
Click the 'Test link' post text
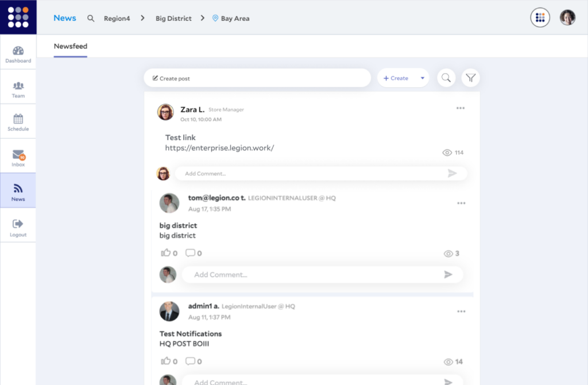(x=180, y=137)
